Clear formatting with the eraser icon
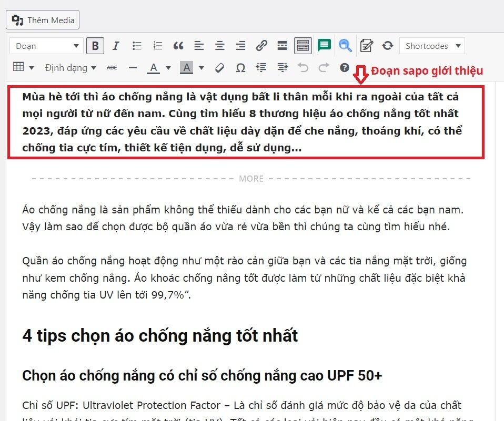The width and height of the screenshot is (504, 421). (x=219, y=67)
